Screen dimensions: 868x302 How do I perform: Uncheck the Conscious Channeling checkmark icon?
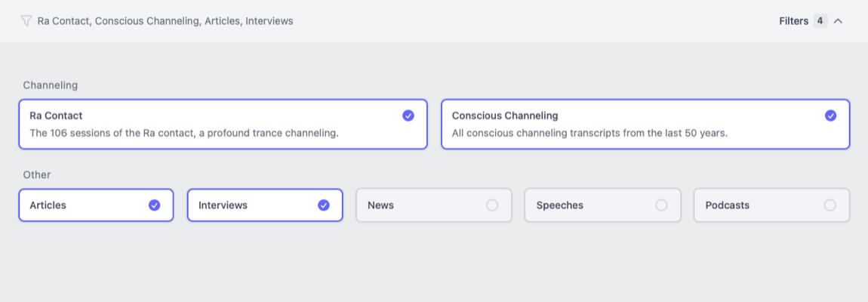(x=831, y=116)
